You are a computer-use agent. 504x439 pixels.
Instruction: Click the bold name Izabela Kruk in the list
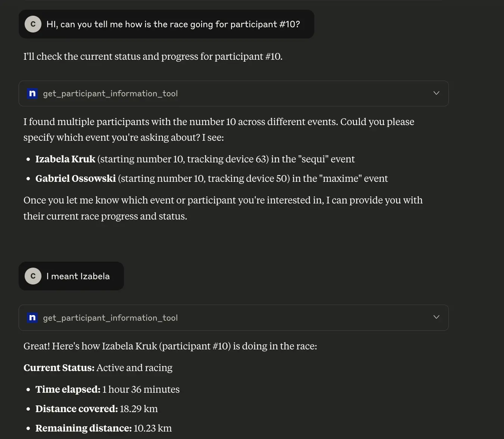pos(65,159)
